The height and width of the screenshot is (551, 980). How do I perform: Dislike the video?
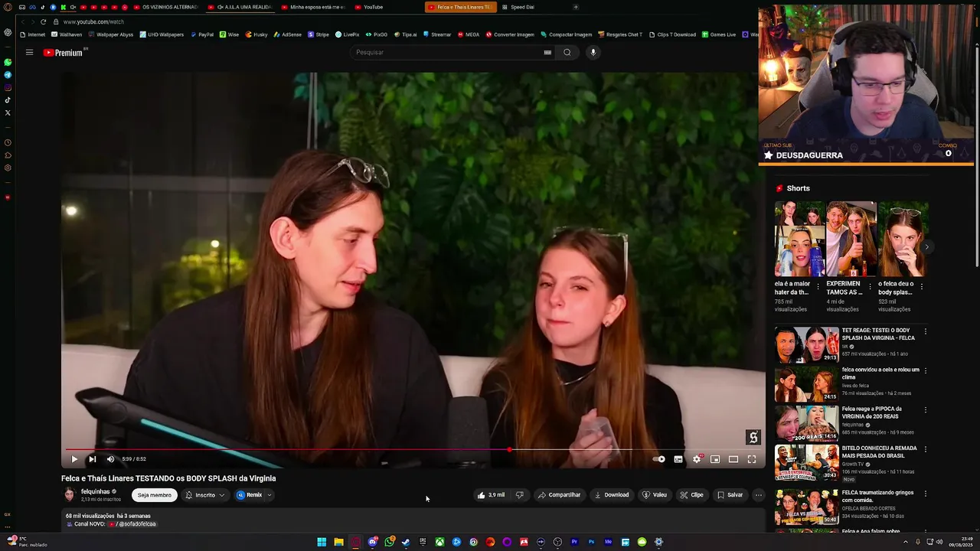pyautogui.click(x=520, y=495)
